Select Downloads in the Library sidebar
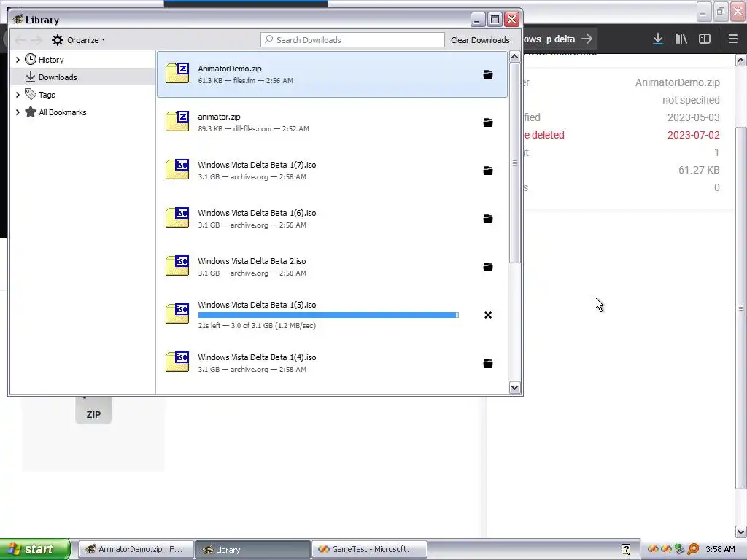 coord(51,77)
